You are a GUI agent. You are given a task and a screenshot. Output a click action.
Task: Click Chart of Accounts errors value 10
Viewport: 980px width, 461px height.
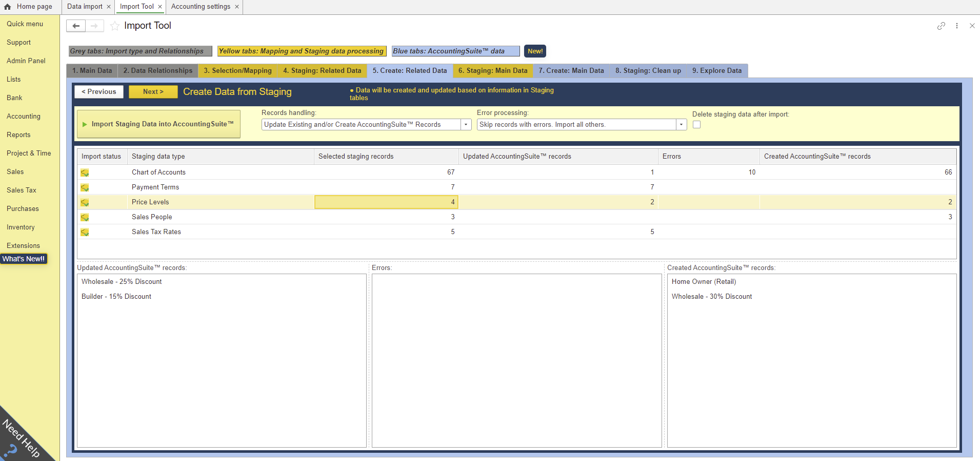[x=752, y=172]
